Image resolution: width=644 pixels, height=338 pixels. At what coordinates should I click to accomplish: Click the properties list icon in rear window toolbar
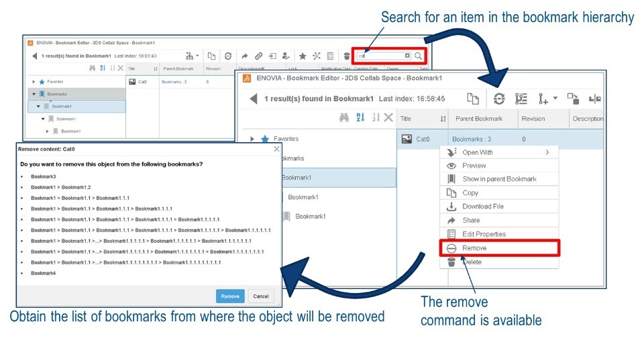coord(330,56)
